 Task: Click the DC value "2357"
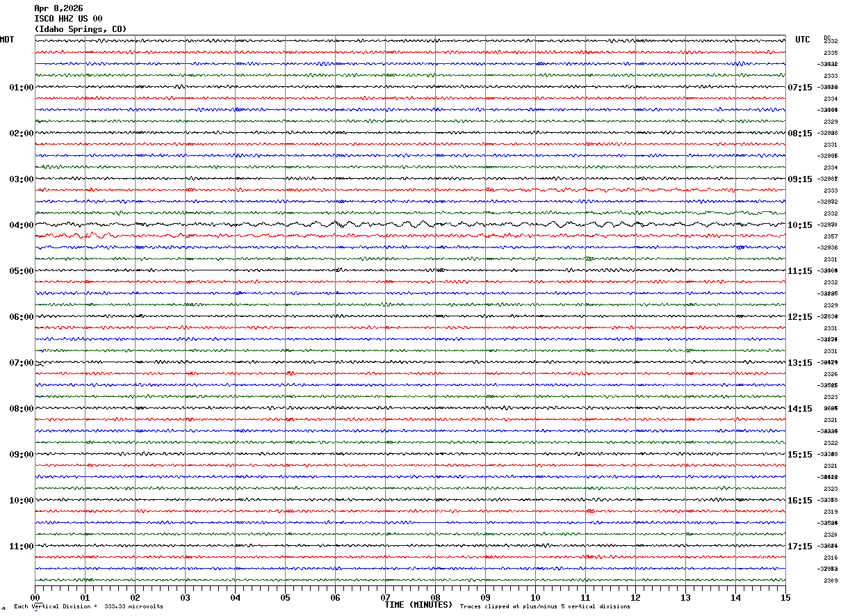pos(830,236)
